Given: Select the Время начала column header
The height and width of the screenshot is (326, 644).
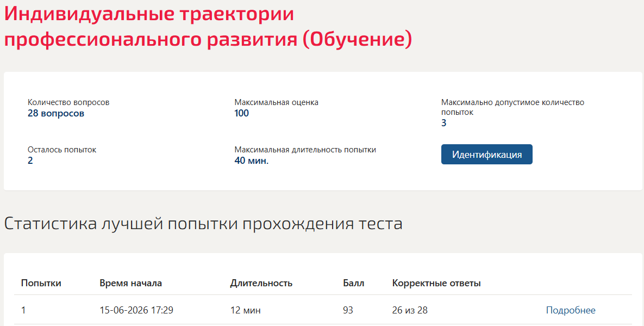Looking at the screenshot, I should 130,283.
